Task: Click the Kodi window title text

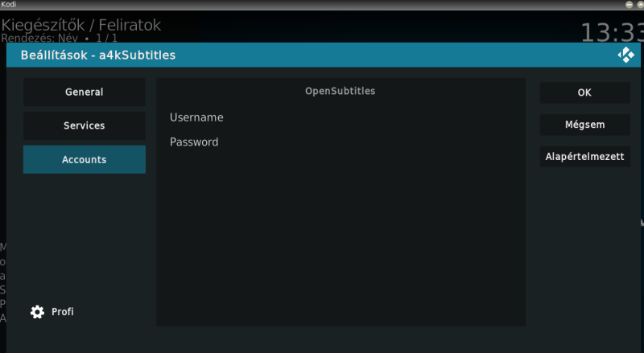Action: tap(10, 5)
